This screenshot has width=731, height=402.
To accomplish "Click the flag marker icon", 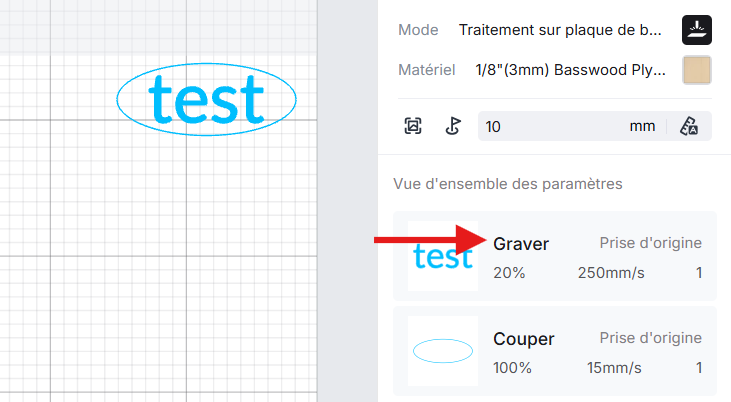I will click(452, 126).
